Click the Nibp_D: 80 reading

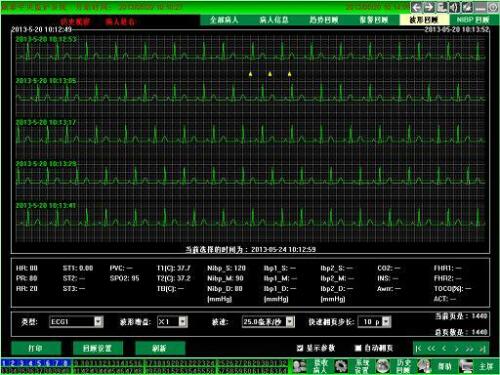click(x=225, y=289)
